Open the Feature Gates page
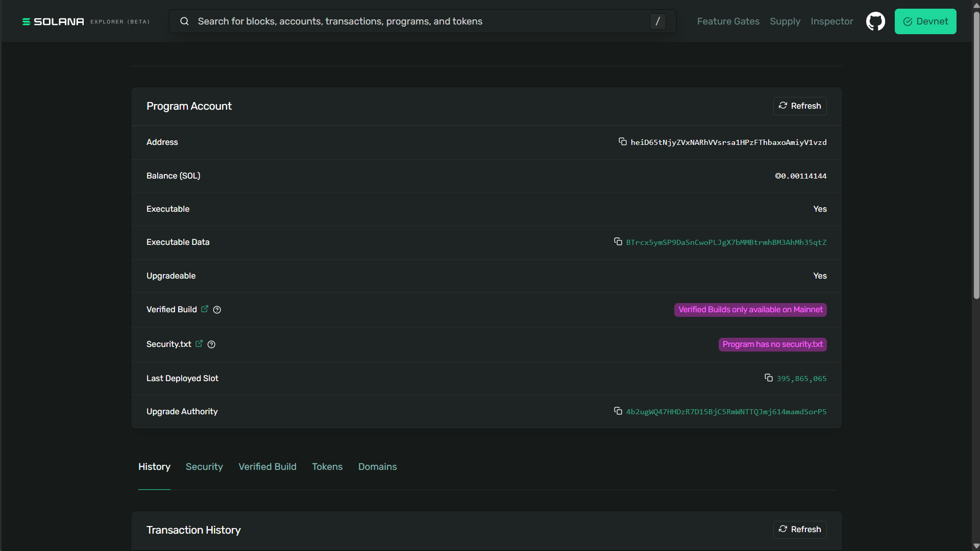This screenshot has width=980, height=551. coord(728,21)
